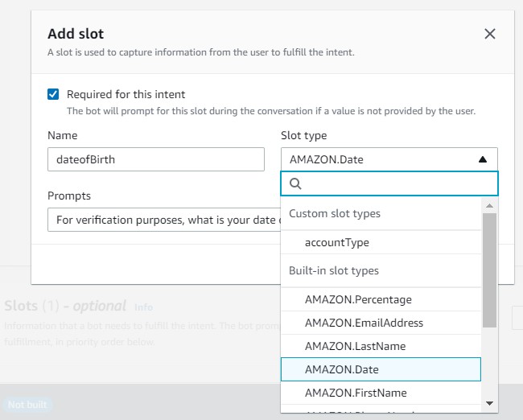This screenshot has height=420, width=523.
Task: Click the Prompts field about date of birth
Action: (164, 220)
